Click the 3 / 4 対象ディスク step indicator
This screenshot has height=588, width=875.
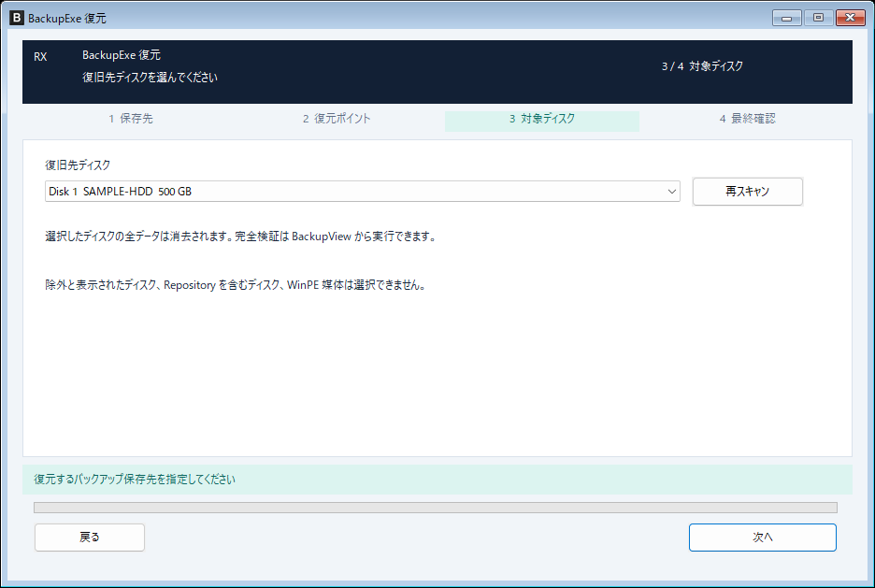pyautogui.click(x=702, y=66)
